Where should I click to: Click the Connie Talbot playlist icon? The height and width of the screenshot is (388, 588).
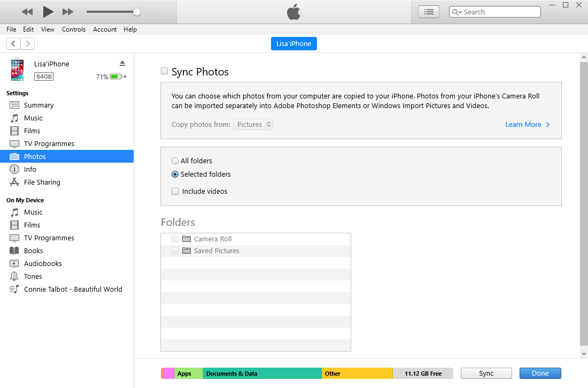point(14,289)
